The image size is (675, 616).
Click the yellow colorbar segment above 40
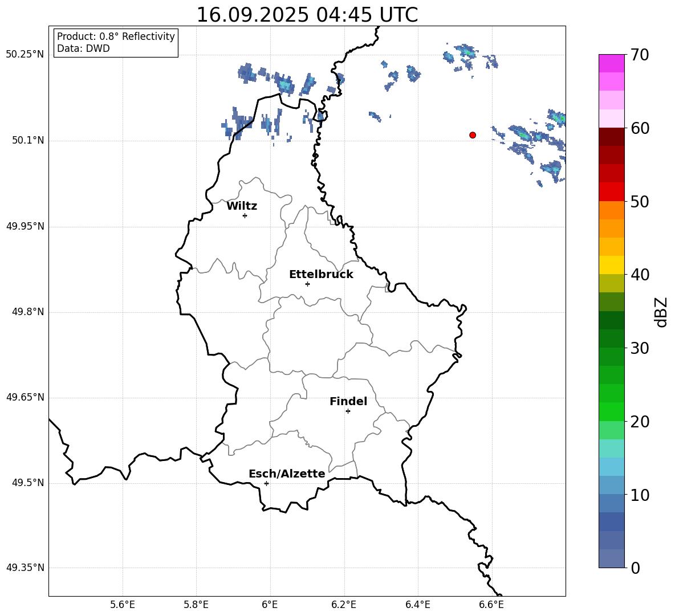612,265
